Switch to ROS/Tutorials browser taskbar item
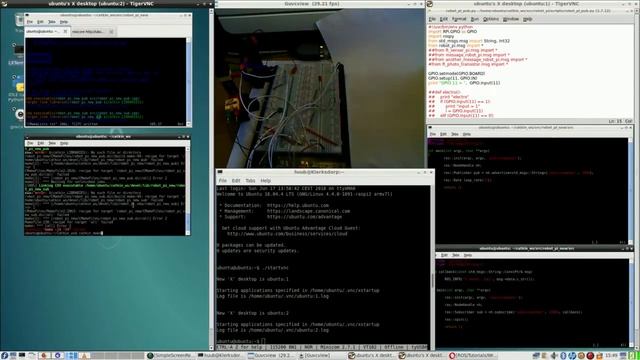The image size is (640, 360). (x=472, y=356)
